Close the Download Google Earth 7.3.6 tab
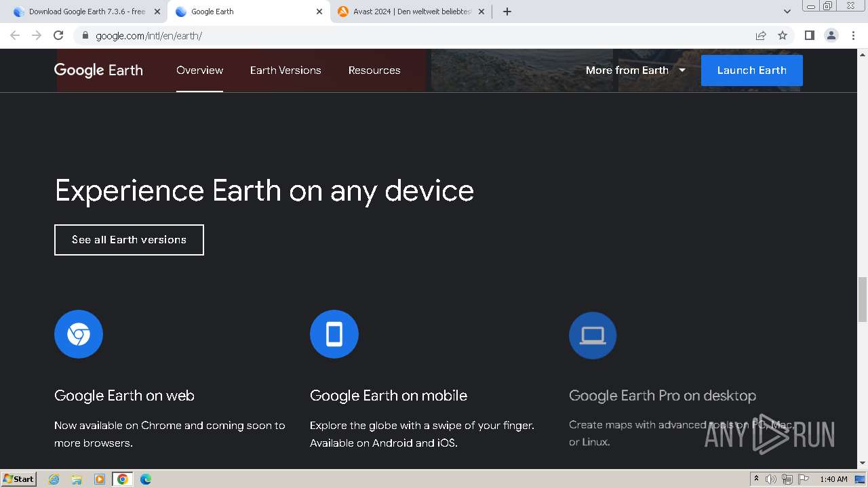This screenshot has height=488, width=868. tap(157, 12)
